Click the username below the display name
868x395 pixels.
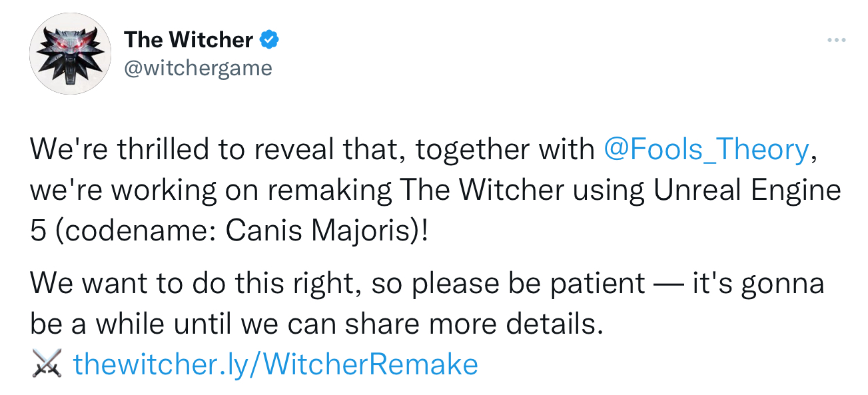click(x=198, y=67)
